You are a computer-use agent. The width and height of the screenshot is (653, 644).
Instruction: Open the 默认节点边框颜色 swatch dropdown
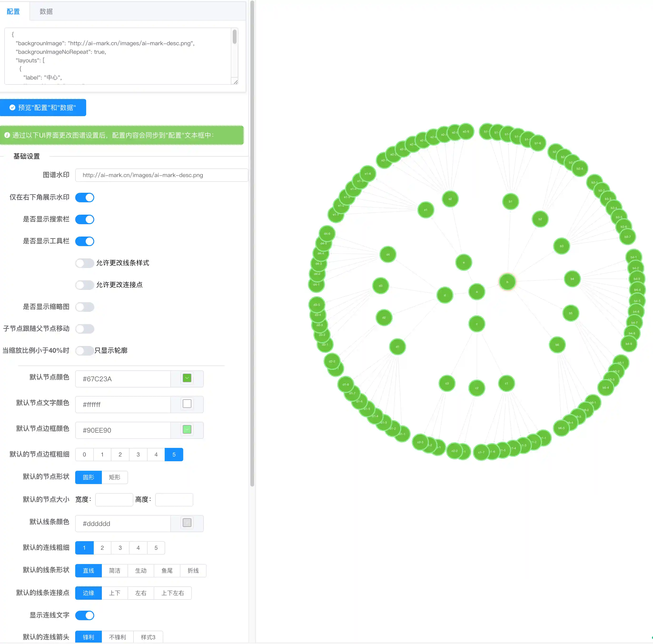(x=187, y=430)
